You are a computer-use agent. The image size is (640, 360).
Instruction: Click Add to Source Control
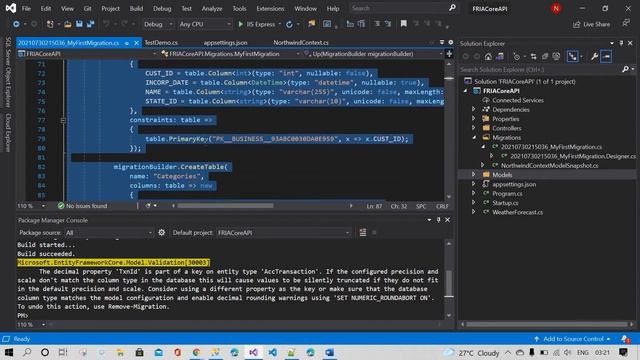[572, 339]
